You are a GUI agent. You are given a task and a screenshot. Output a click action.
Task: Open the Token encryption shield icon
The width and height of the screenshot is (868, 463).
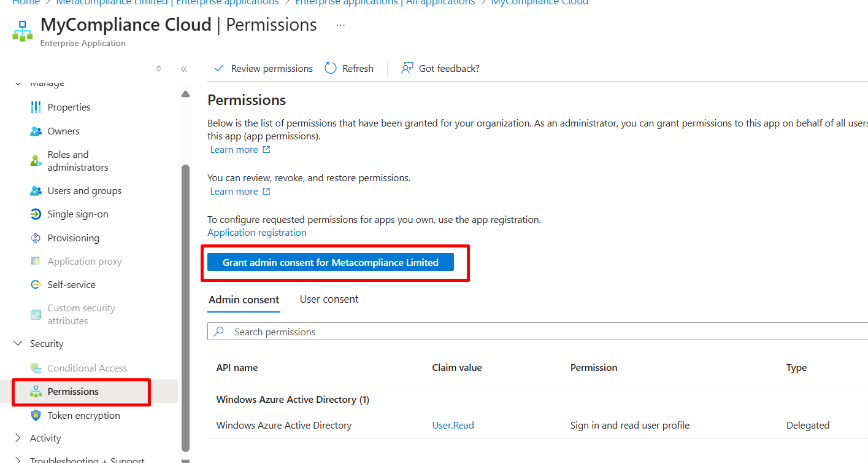[x=36, y=416]
